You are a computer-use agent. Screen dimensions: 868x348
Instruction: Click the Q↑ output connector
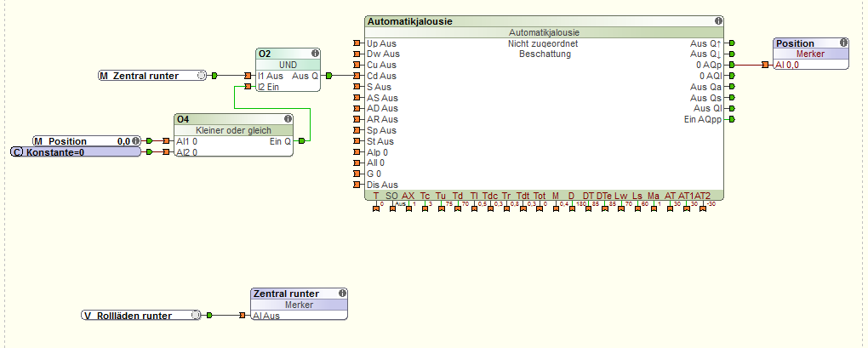[x=732, y=43]
